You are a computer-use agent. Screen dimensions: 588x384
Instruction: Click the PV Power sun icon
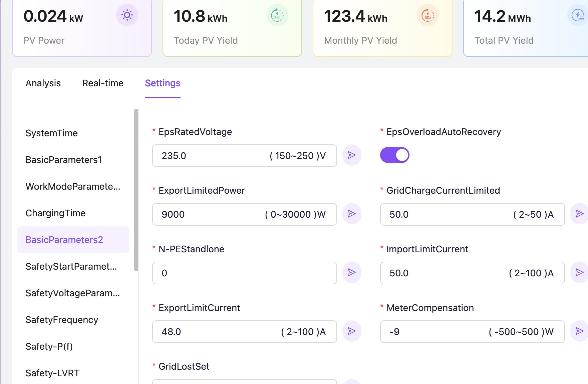tap(127, 15)
